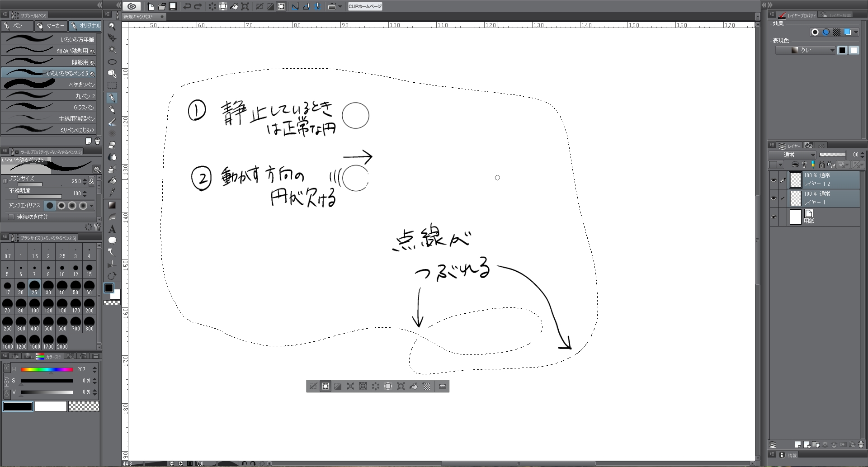The width and height of the screenshot is (868, 467).
Task: Select the ベタ塗りペン sub tool
Action: click(x=48, y=85)
